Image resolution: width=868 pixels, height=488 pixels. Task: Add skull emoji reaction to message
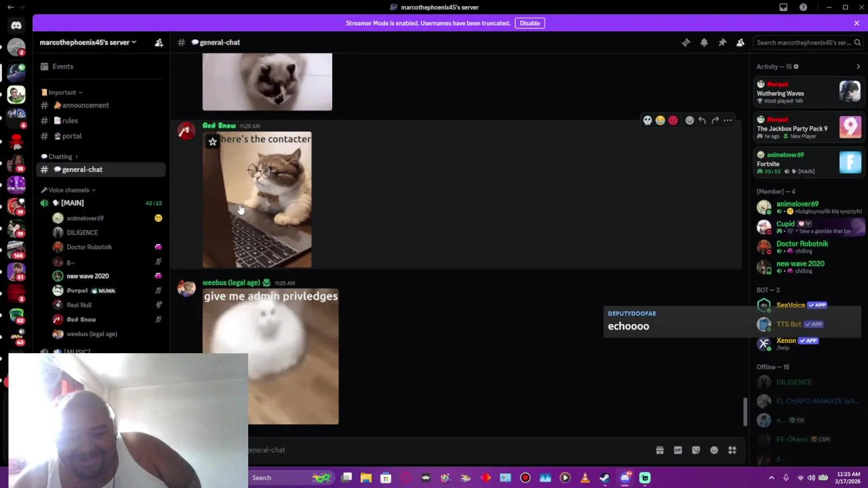tap(648, 121)
